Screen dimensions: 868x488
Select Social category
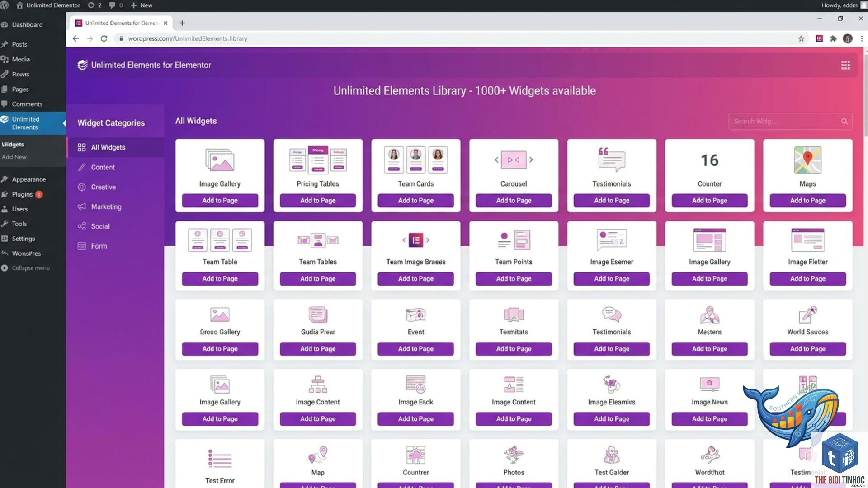pyautogui.click(x=116, y=226)
